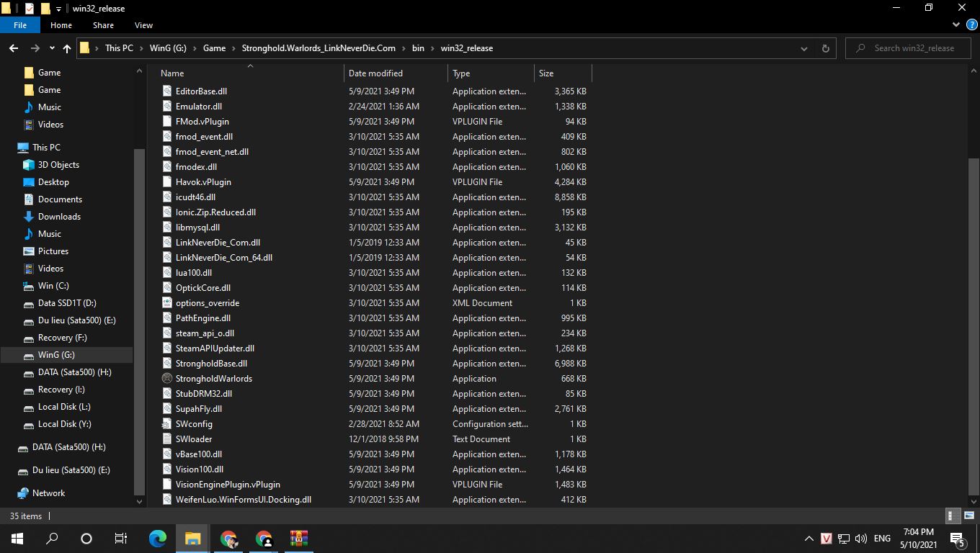Click the bin breadcrumb in the address bar
The height and width of the screenshot is (553, 980).
pos(418,48)
